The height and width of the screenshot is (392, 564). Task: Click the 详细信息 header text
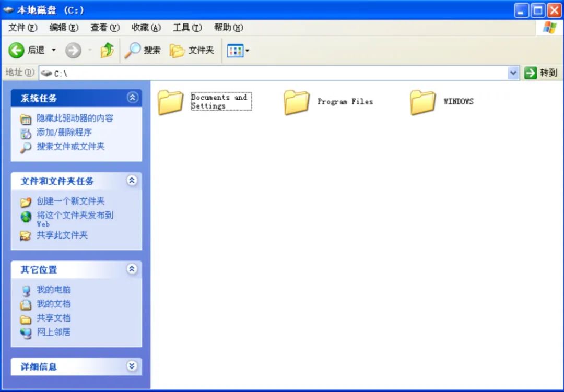(x=39, y=367)
